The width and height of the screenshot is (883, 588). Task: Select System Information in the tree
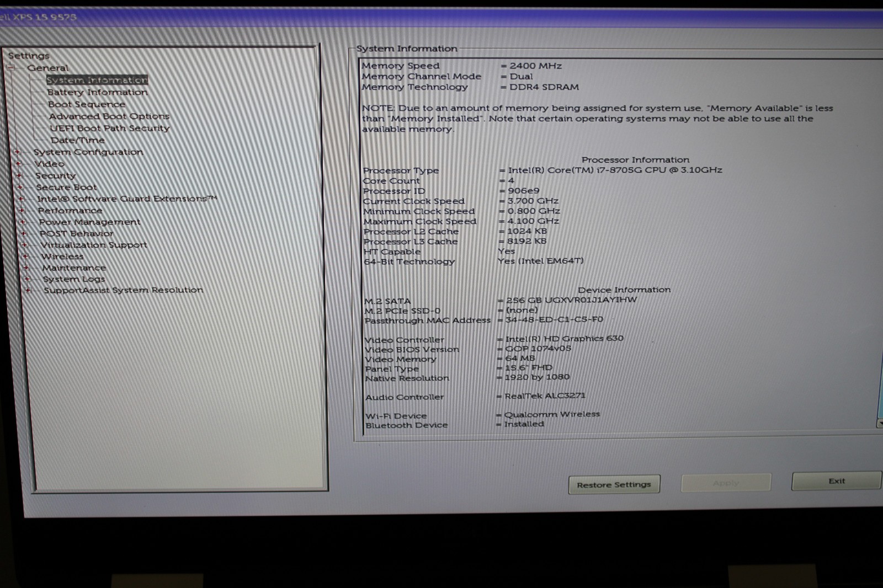(97, 80)
